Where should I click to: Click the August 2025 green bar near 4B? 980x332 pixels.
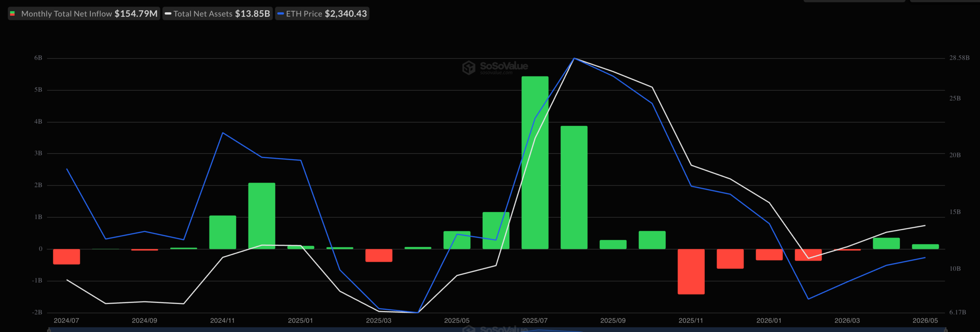[x=574, y=187]
